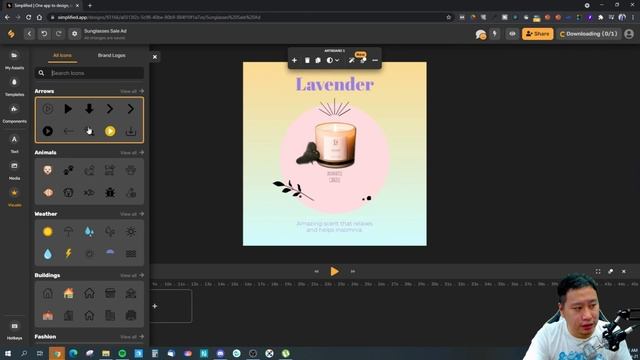The image size is (640, 360).
Task: Select the Sunglasses Sale Ad project title
Action: [105, 31]
